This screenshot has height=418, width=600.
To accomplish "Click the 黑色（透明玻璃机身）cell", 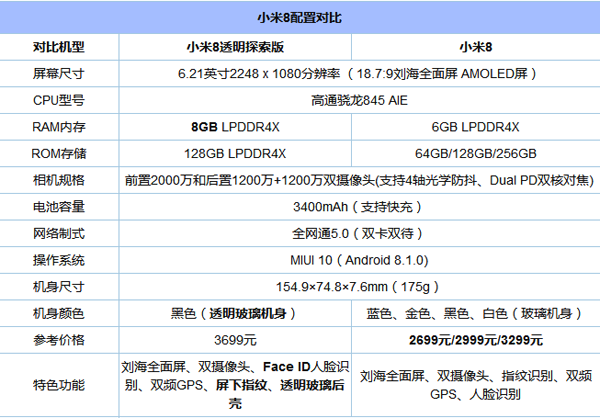I will click(235, 313).
